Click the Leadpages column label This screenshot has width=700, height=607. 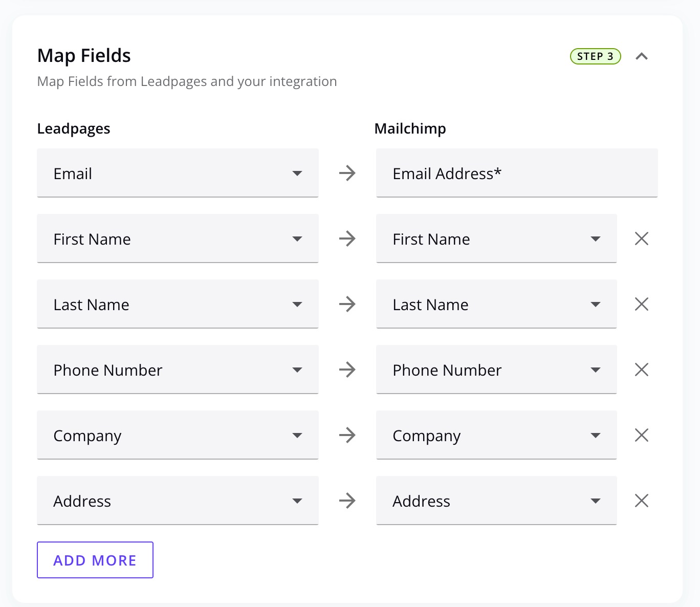[74, 128]
